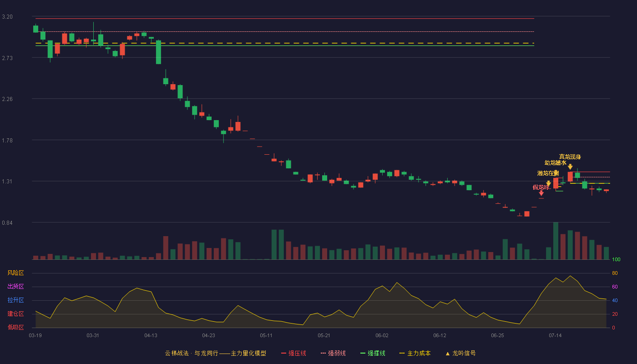Click the 06-12 date label
This screenshot has width=637, height=364.
[440, 335]
